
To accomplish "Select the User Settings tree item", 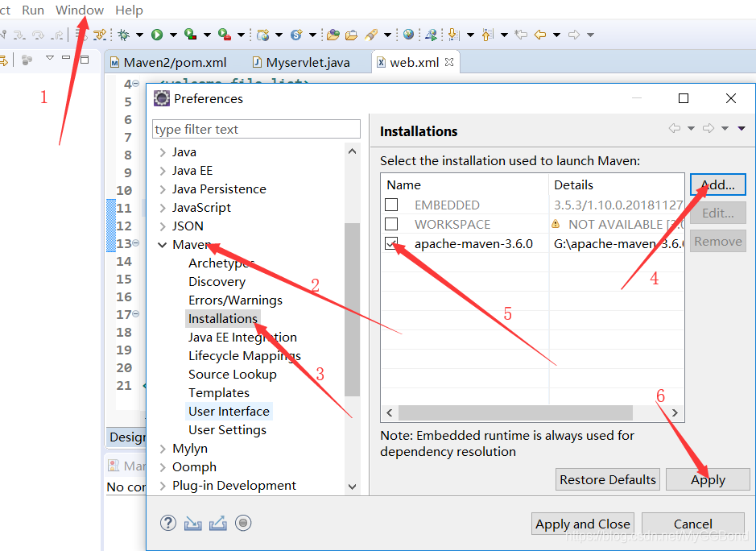I will coord(227,430).
